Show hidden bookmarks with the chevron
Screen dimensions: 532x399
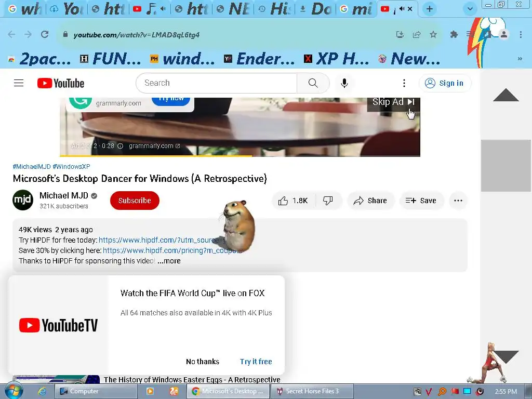(x=520, y=59)
